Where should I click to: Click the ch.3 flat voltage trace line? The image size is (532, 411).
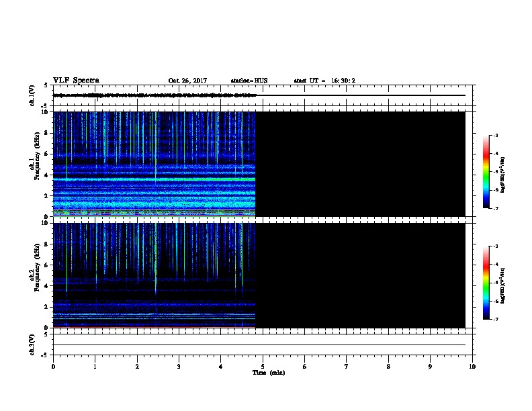(259, 345)
